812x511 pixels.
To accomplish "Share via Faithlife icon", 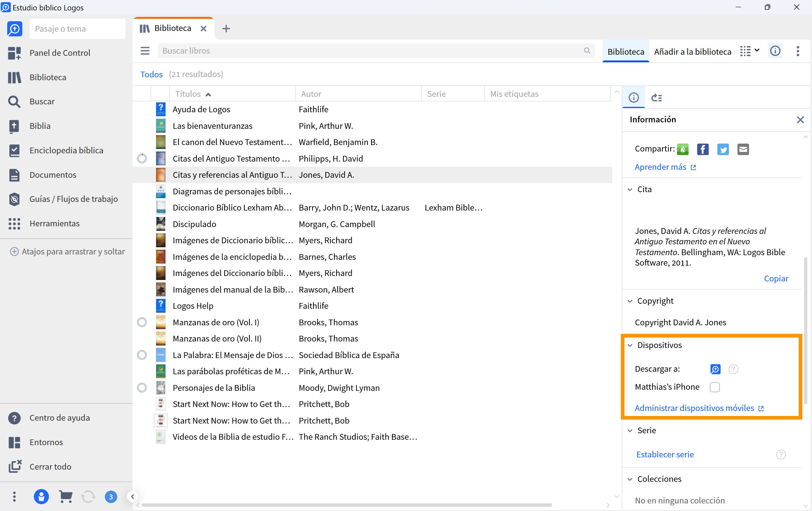I will (683, 149).
